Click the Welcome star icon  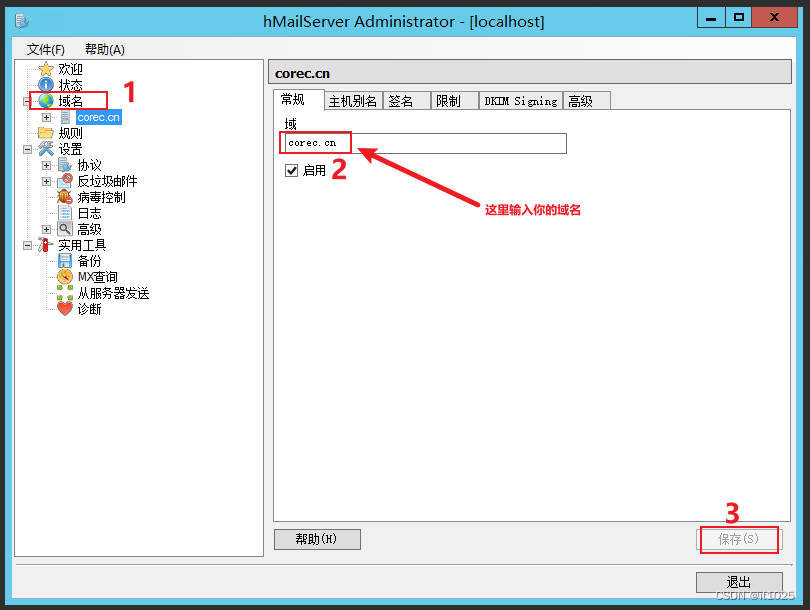click(46, 69)
